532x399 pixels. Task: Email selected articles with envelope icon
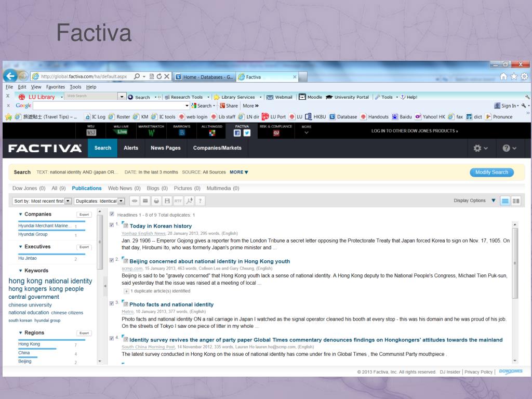click(145, 201)
